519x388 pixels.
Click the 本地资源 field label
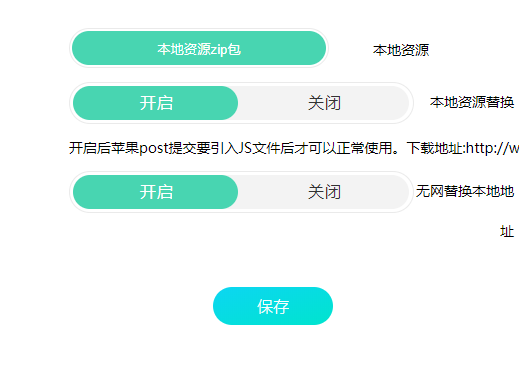point(401,50)
